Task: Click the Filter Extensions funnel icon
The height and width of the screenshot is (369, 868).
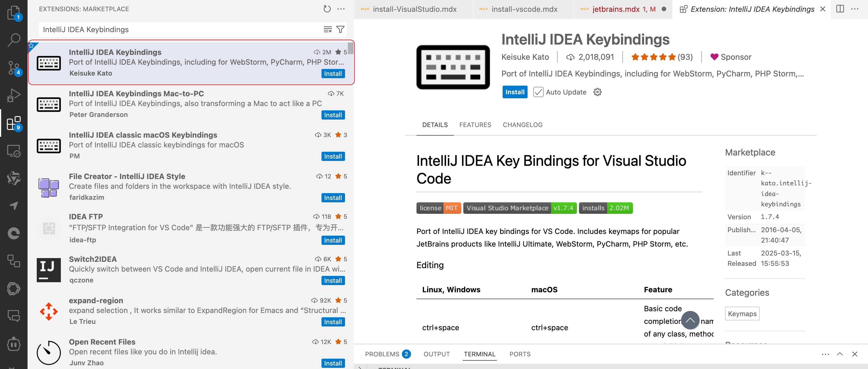Action: pyautogui.click(x=340, y=29)
